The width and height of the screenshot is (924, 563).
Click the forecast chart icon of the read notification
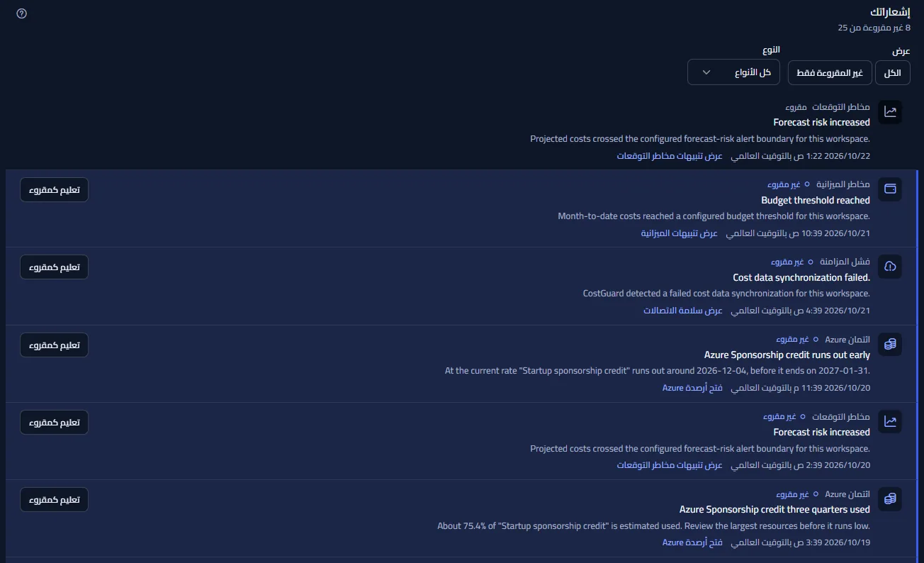(890, 112)
